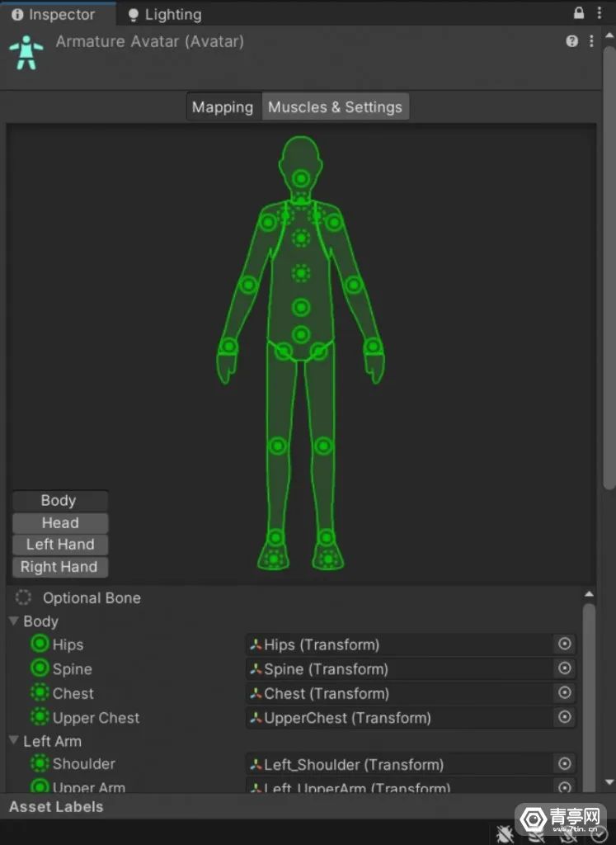
Task: Click the Spine bone status icon in list
Action: [x=40, y=668]
